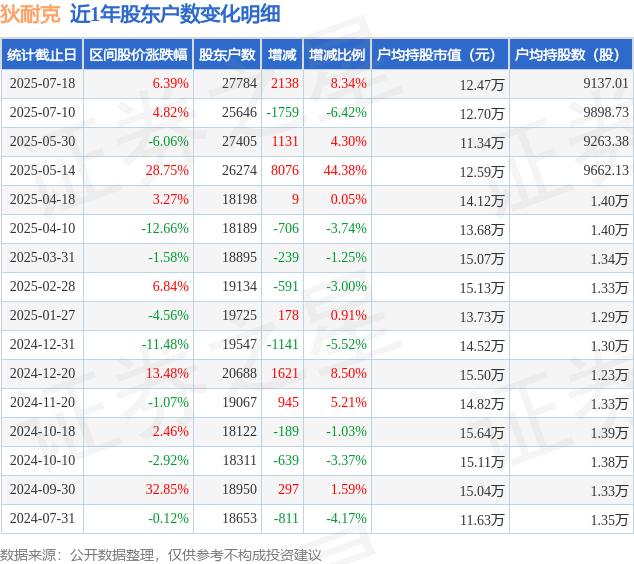Click the 统计截止日 column header
634x564 pixels.
(x=42, y=55)
